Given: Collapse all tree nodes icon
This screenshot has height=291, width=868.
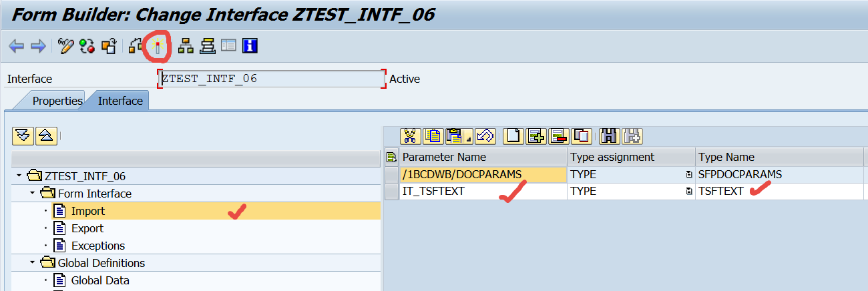Looking at the screenshot, I should click(46, 135).
